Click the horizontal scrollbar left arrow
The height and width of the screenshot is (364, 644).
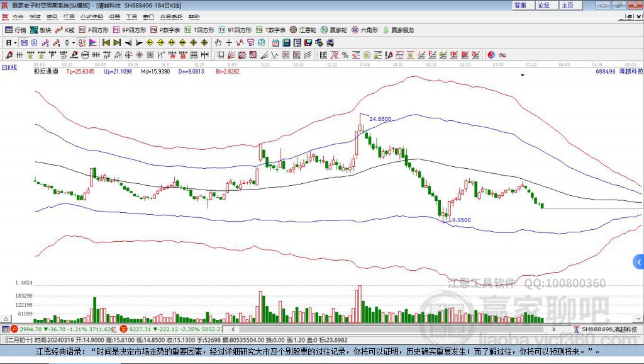(x=233, y=329)
